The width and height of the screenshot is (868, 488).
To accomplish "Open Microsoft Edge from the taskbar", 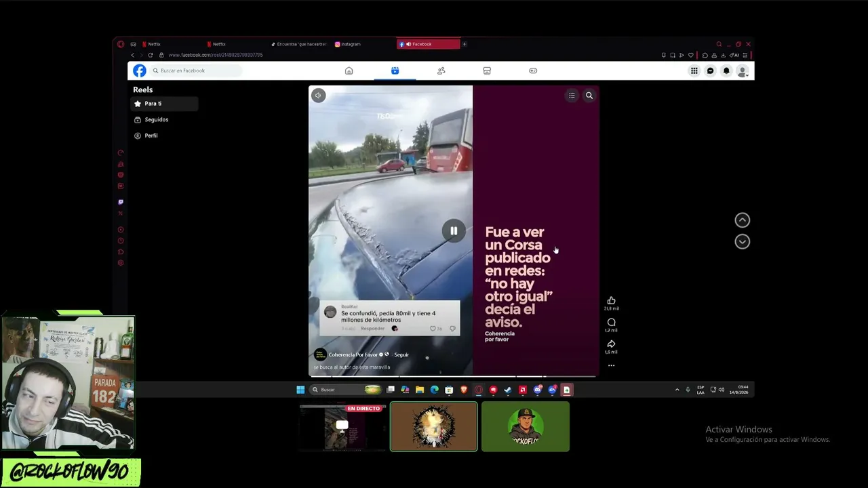I will pyautogui.click(x=435, y=390).
